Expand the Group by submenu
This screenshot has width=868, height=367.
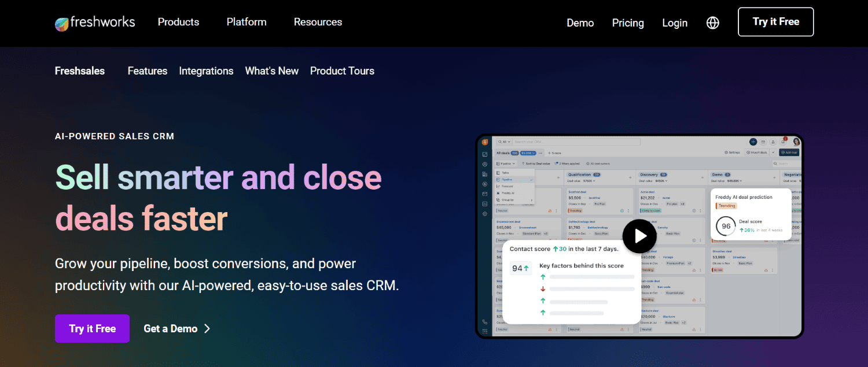507,199
